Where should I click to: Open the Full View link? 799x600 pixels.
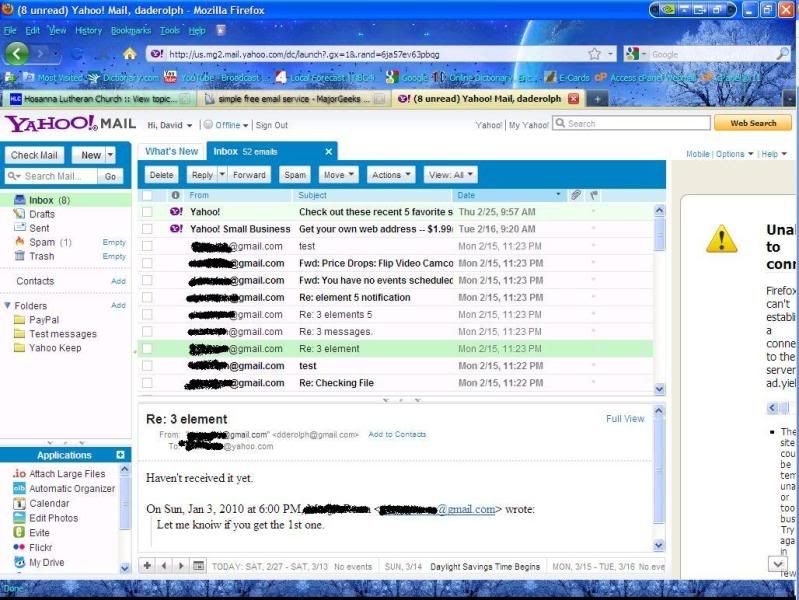(x=625, y=419)
